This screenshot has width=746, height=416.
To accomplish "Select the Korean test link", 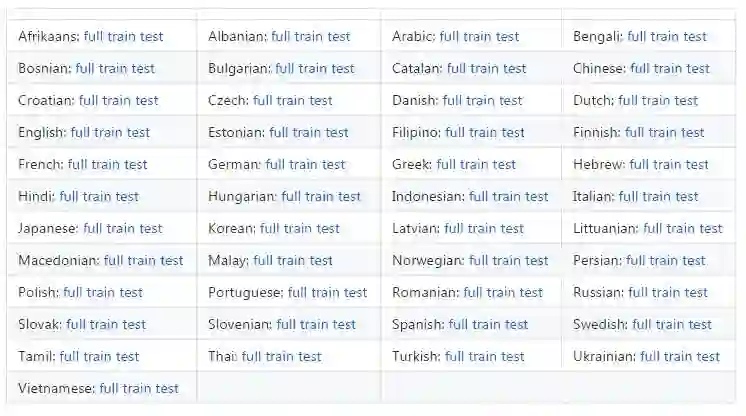I will point(327,229).
